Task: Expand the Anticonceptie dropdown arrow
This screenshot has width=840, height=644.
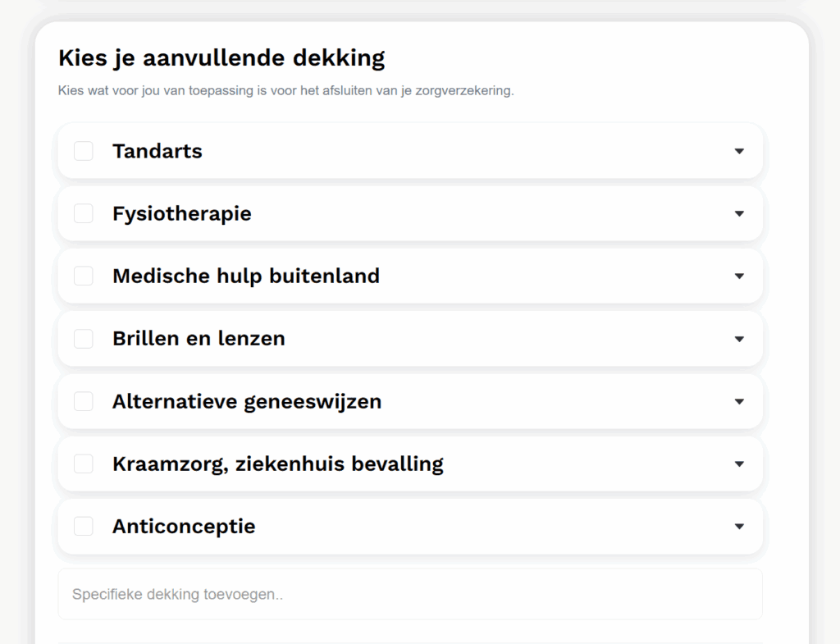Action: click(x=739, y=526)
